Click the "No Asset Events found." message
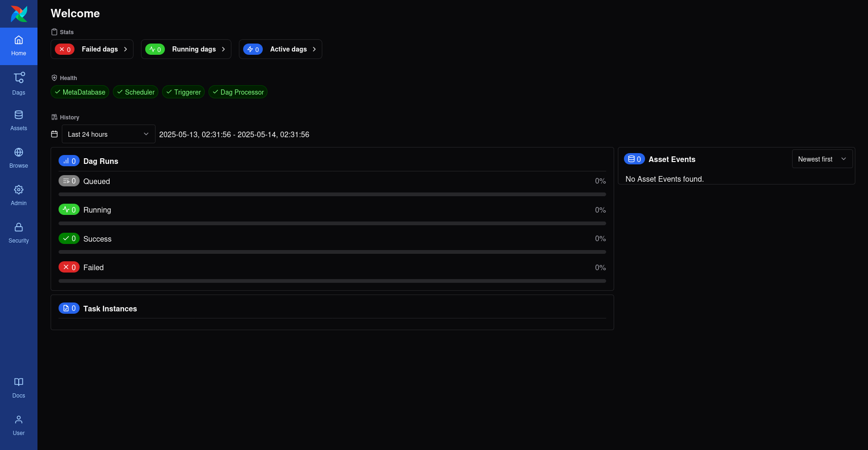The width and height of the screenshot is (868, 450). tap(665, 179)
